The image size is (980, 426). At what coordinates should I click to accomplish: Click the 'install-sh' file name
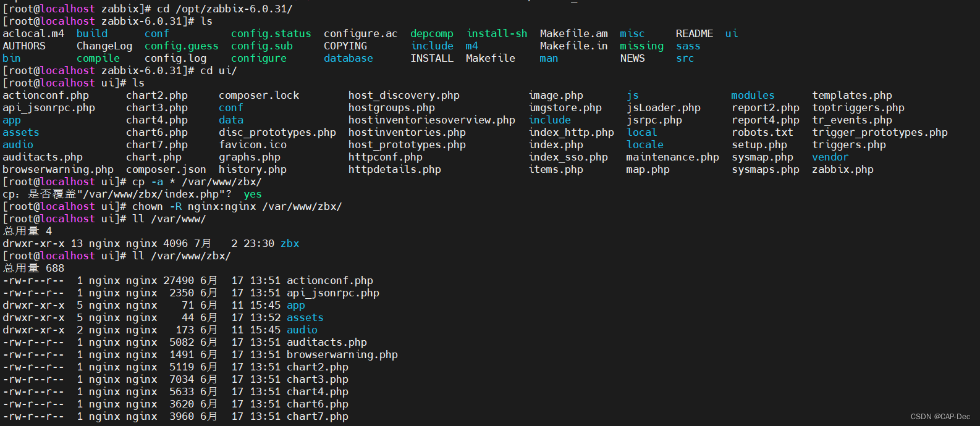(497, 33)
